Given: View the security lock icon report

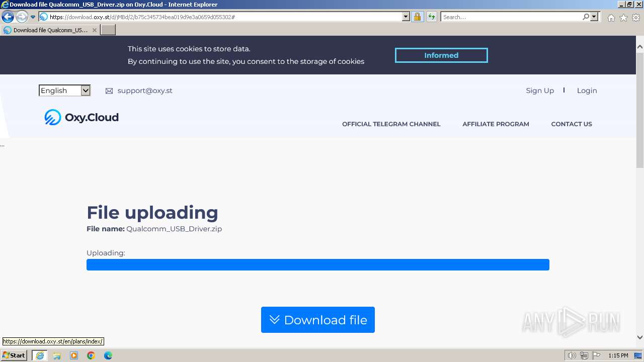Looking at the screenshot, I should [x=417, y=17].
